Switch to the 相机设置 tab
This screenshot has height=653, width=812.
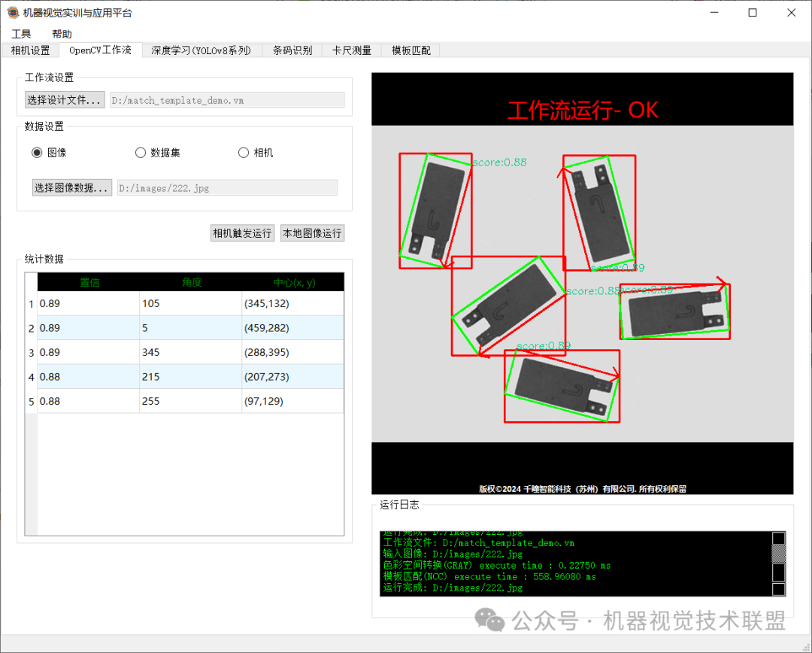coord(30,50)
